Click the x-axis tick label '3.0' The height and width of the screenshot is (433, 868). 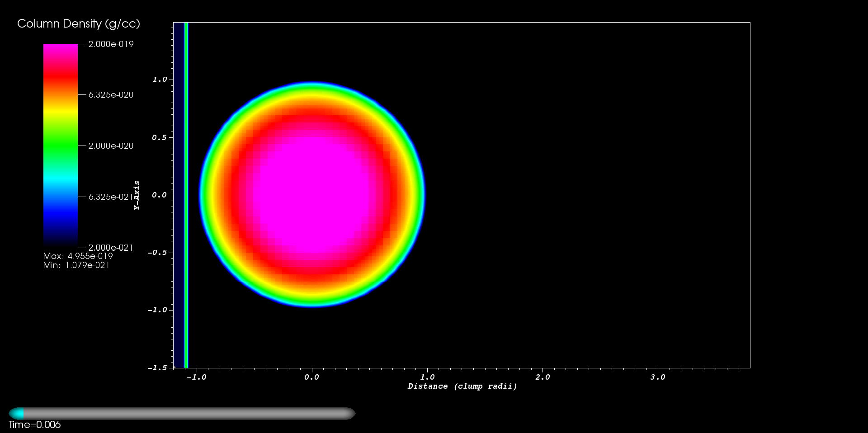[658, 377]
